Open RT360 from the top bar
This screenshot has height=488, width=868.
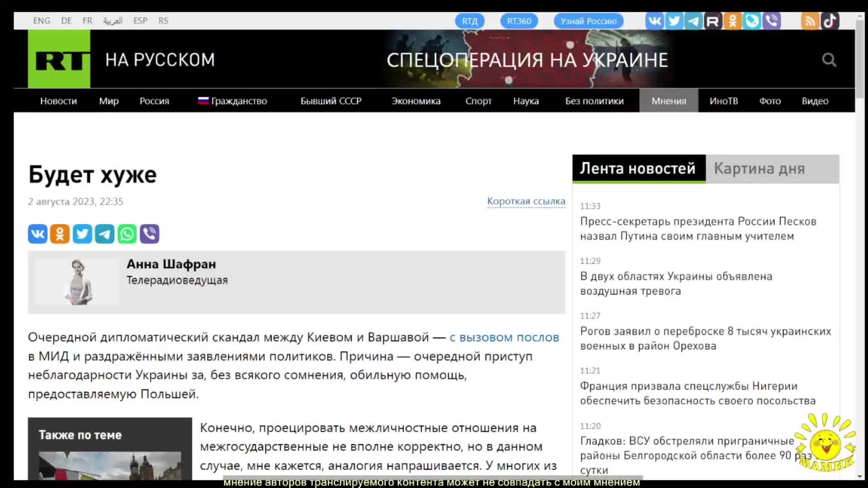(519, 20)
